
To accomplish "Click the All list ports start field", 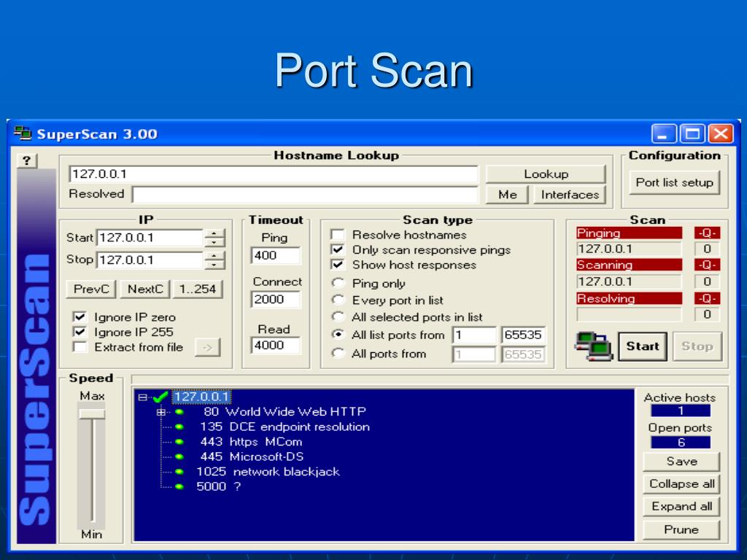I will point(474,335).
